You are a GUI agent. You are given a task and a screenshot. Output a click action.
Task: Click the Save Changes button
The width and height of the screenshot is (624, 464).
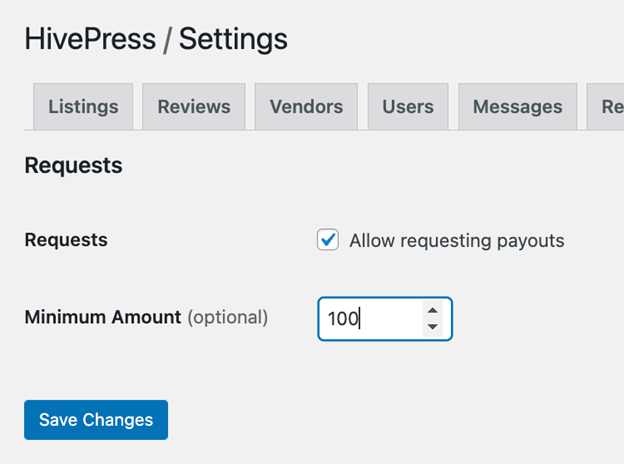96,420
